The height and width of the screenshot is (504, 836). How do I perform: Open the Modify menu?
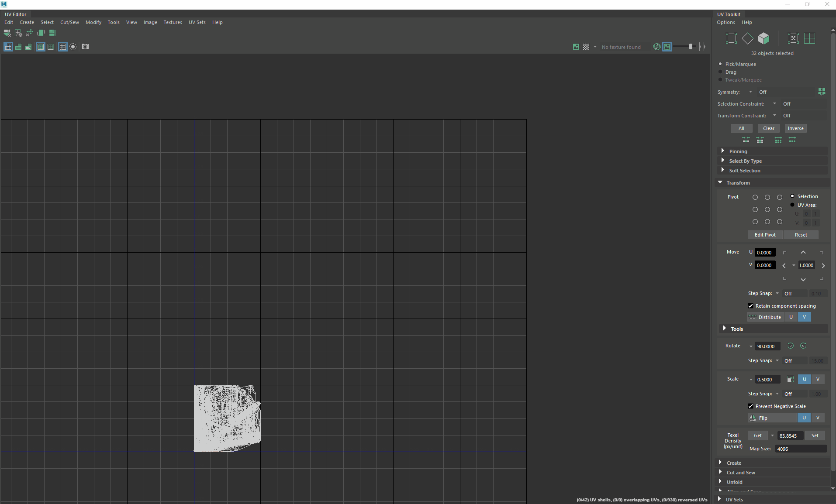pyautogui.click(x=93, y=22)
